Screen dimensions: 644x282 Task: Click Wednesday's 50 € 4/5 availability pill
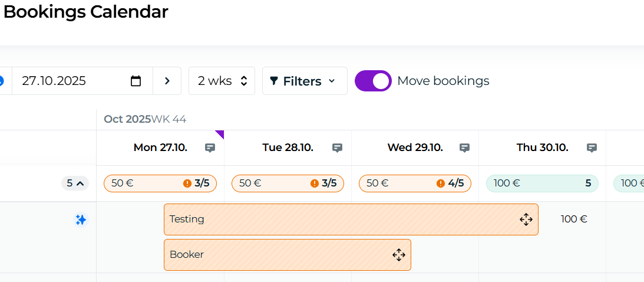415,183
